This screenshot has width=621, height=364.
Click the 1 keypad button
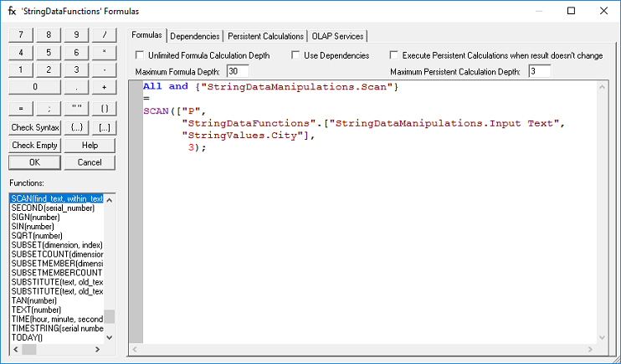point(21,69)
